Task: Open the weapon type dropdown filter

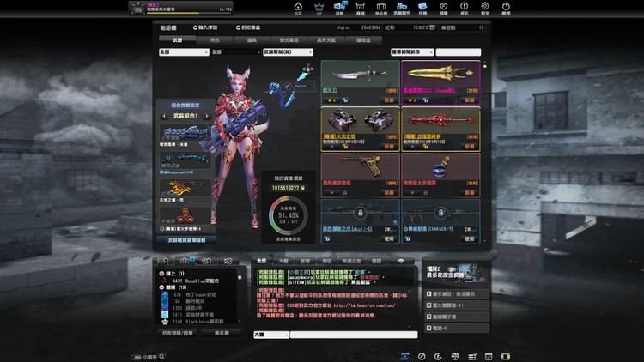Action: pyautogui.click(x=288, y=52)
